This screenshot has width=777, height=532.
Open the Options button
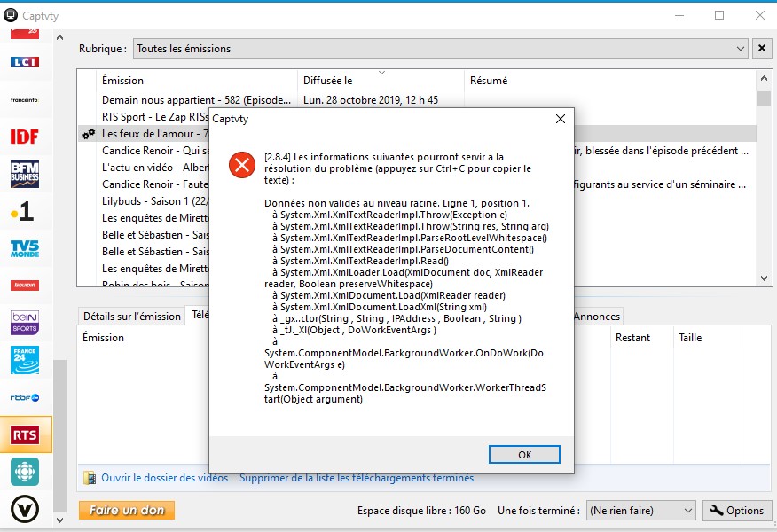(x=736, y=511)
